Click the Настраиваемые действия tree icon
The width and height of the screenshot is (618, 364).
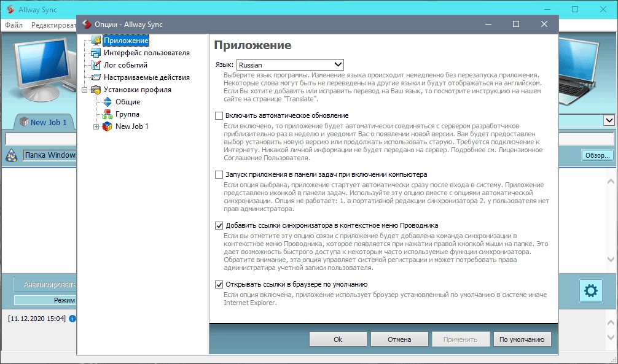(96, 77)
